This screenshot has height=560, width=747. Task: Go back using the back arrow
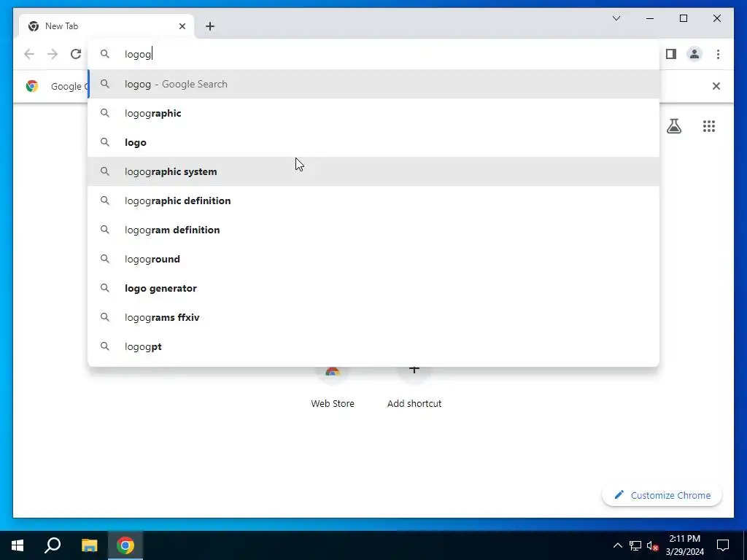click(x=29, y=54)
